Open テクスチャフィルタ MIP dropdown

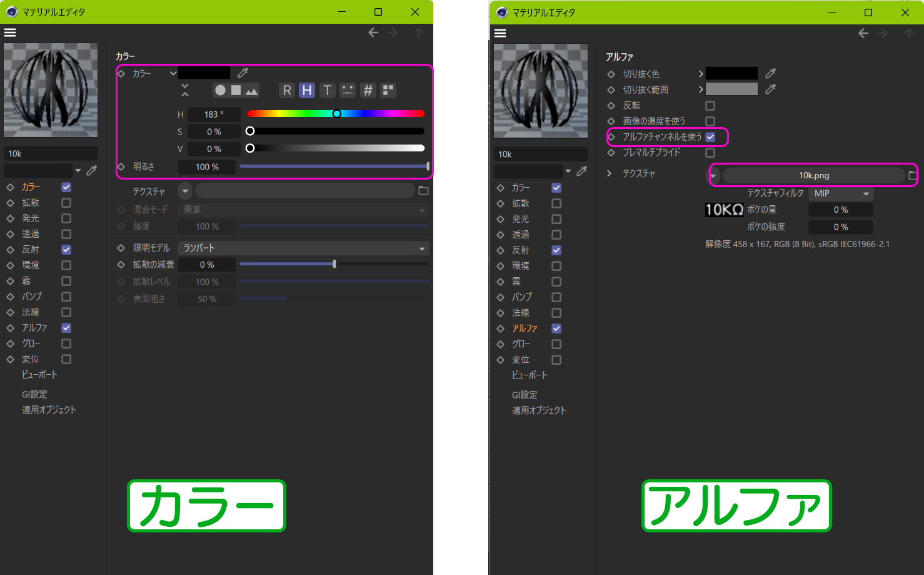point(840,193)
